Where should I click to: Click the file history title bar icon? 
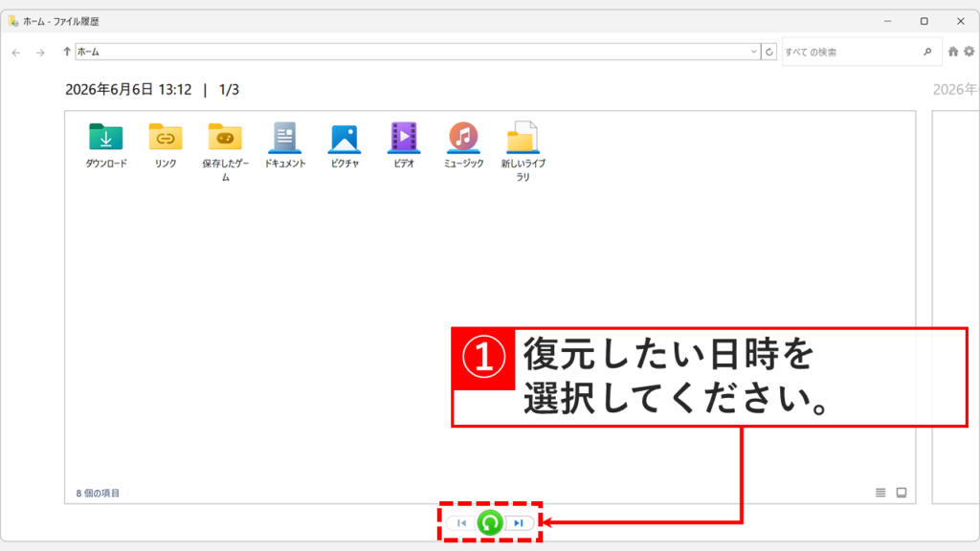[x=13, y=21]
